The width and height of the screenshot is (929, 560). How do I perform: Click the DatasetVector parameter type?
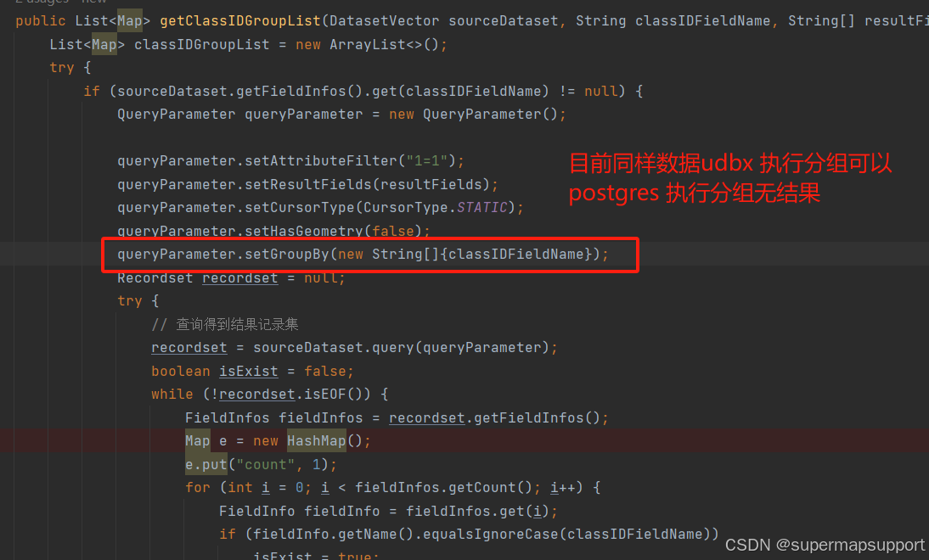click(384, 20)
